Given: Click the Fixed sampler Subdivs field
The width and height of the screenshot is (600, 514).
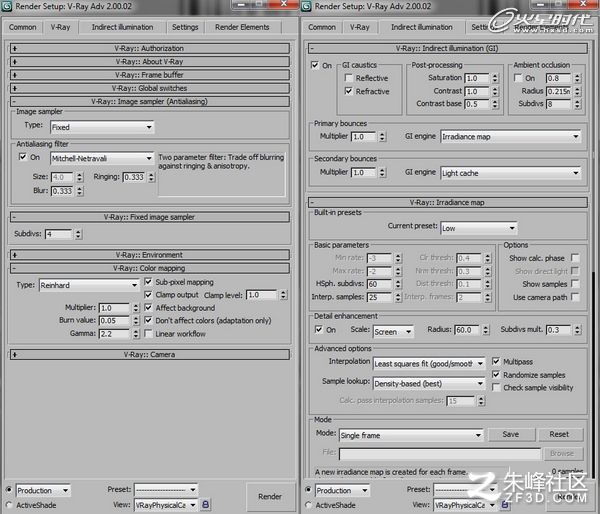Looking at the screenshot, I should click(58, 234).
